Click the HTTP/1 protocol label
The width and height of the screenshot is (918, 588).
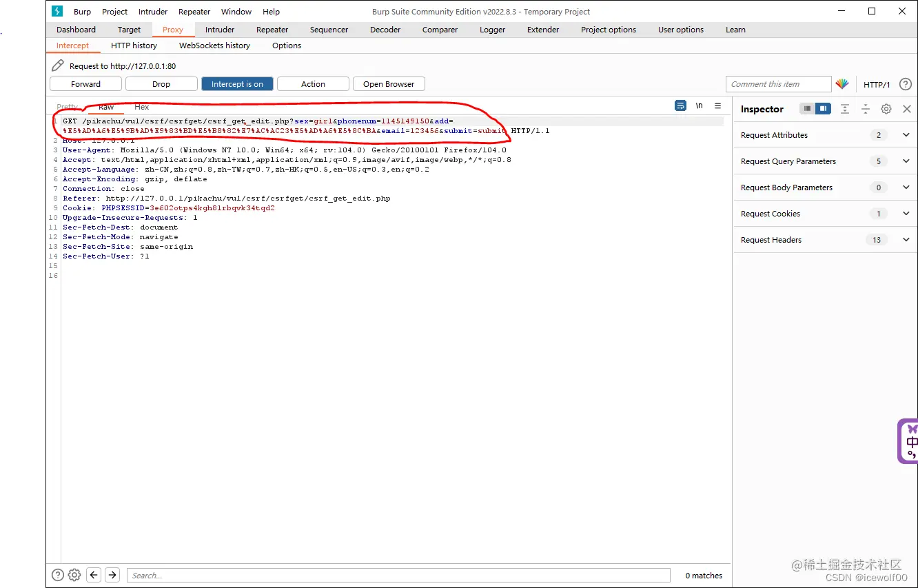coord(877,85)
